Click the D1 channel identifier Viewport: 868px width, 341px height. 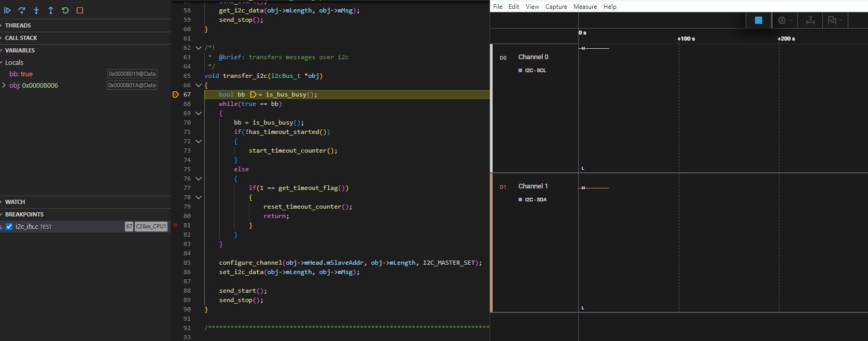(x=503, y=187)
